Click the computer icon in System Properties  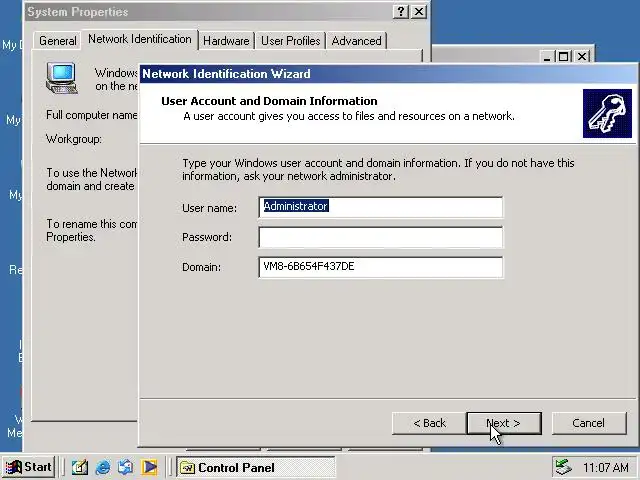(x=62, y=78)
